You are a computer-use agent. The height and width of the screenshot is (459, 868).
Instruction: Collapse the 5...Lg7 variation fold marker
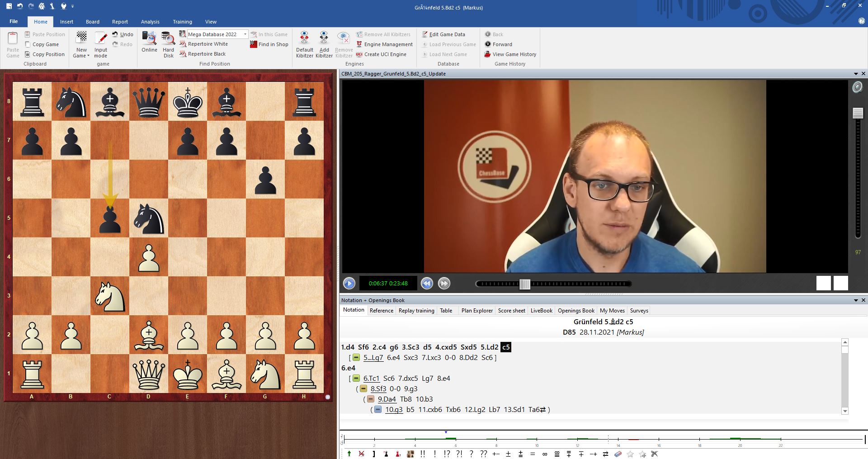click(x=356, y=358)
